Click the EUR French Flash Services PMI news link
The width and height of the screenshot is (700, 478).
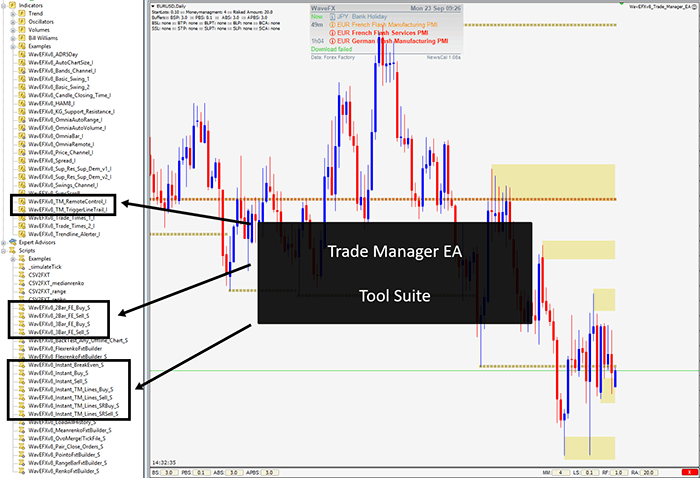(x=382, y=33)
